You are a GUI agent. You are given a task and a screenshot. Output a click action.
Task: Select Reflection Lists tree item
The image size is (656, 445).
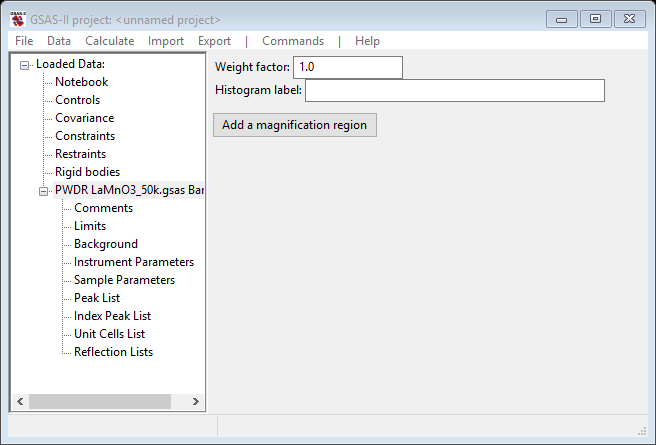[113, 352]
